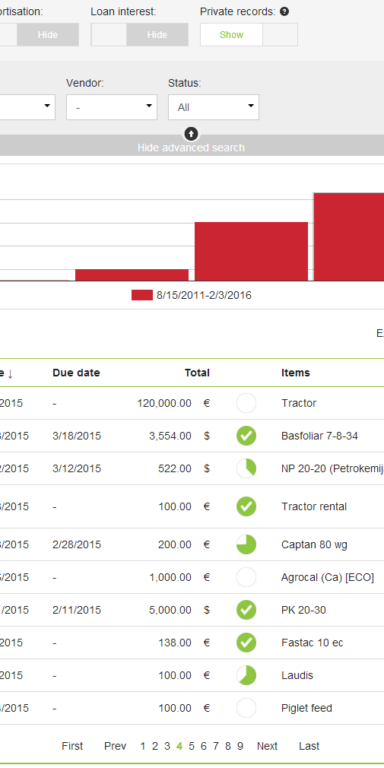The image size is (384, 768).
Task: Click the empty status circle for Tractor row
Action: [246, 404]
